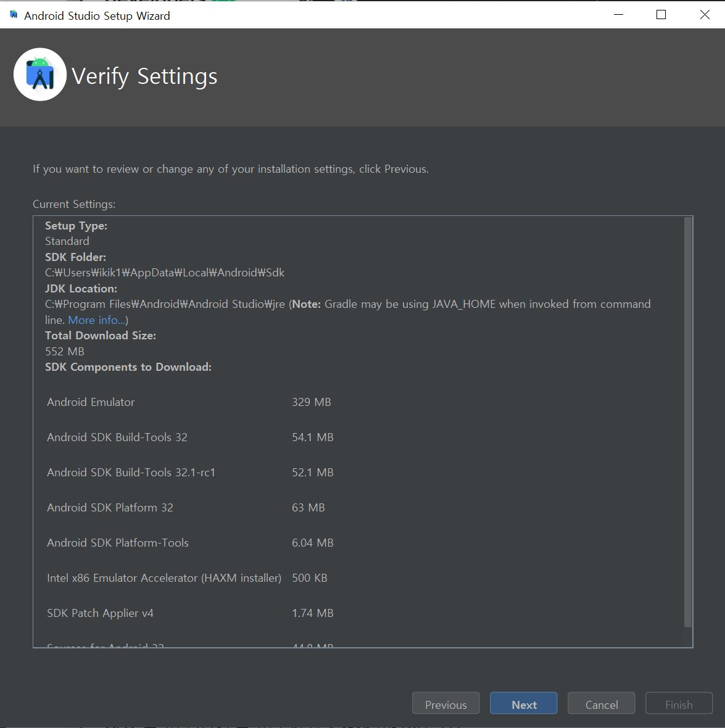Image resolution: width=725 pixels, height=728 pixels.
Task: Click the 52.1 MB size value
Action: (313, 473)
